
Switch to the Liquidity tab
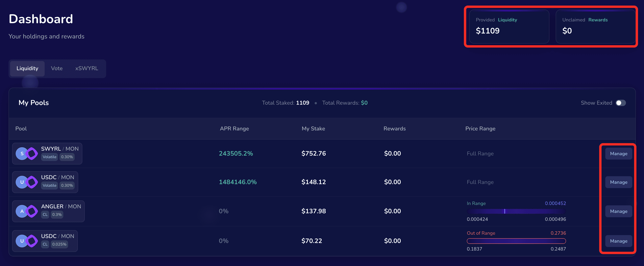[x=27, y=68]
